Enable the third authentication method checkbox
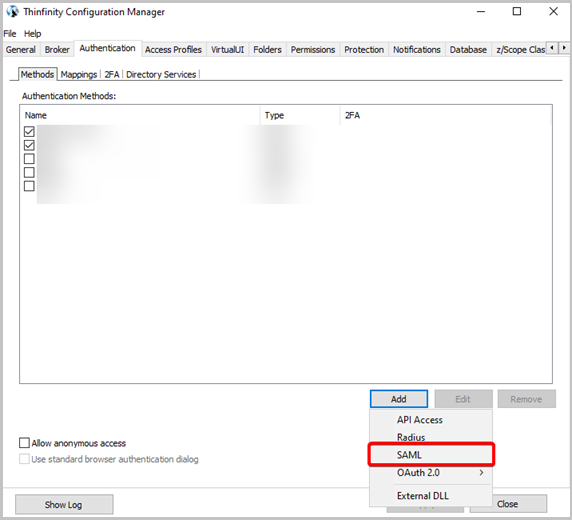This screenshot has width=572, height=520. click(29, 159)
